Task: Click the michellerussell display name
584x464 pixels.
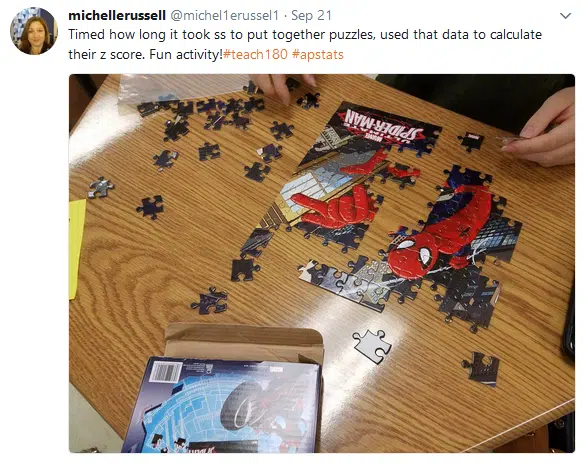Action: coord(117,16)
